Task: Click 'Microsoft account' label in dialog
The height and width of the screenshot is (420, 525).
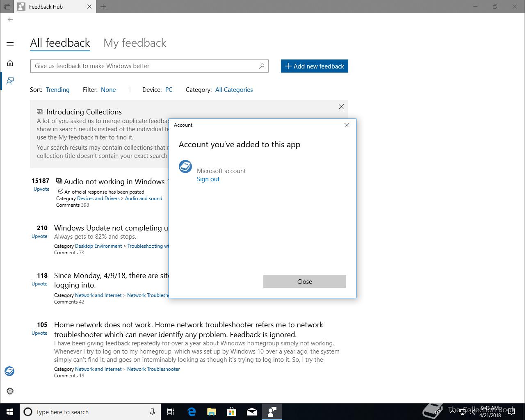Action: (x=221, y=171)
